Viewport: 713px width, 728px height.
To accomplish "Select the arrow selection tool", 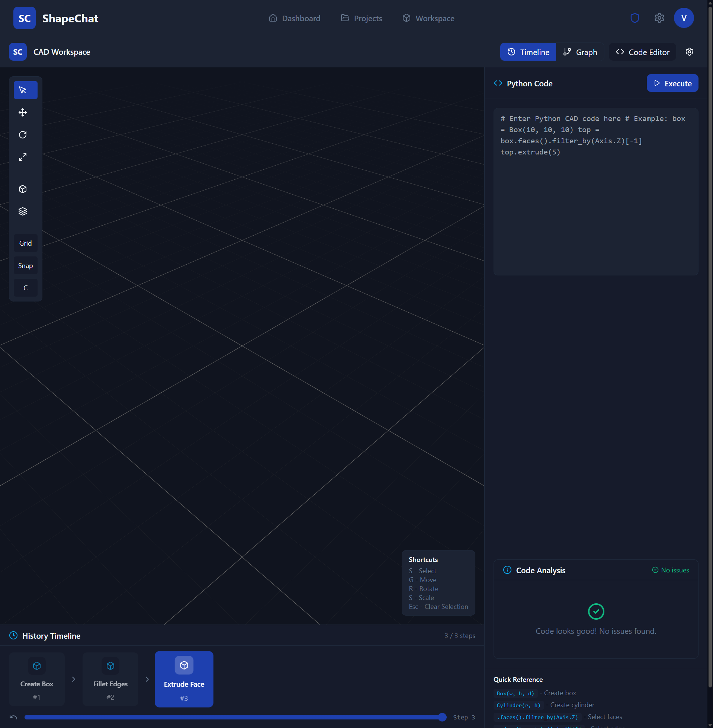I will (x=25, y=90).
